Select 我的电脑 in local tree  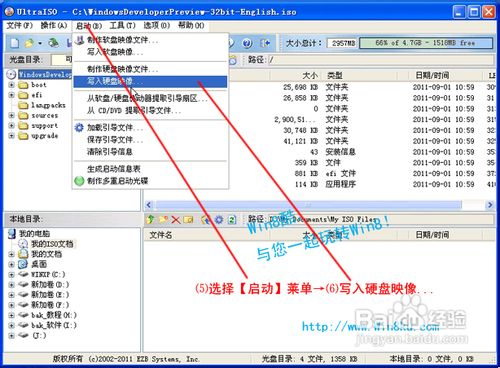pyautogui.click(x=34, y=234)
